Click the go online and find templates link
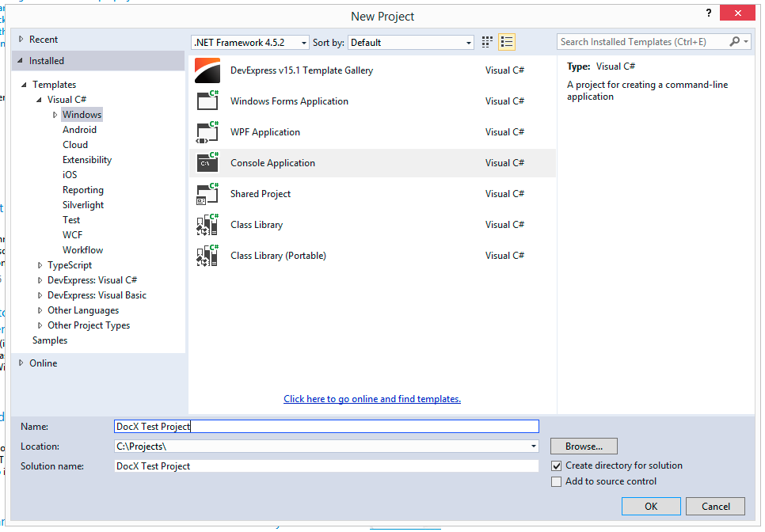 [372, 398]
